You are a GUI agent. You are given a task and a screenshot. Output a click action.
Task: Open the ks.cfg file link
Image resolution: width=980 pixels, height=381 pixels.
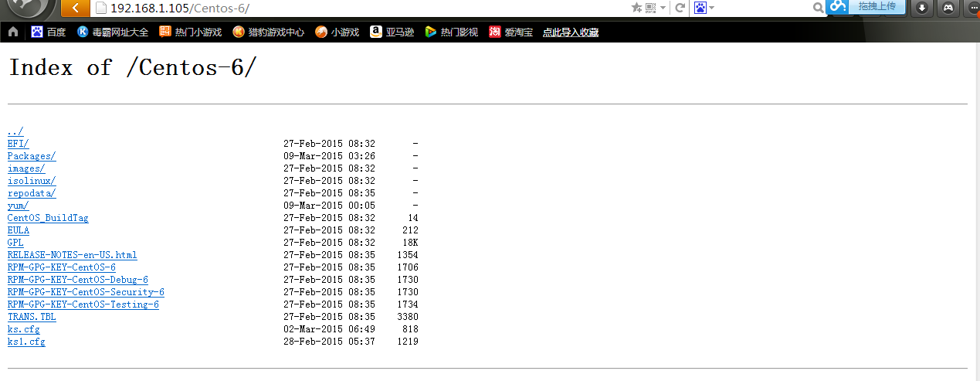pyautogui.click(x=23, y=329)
